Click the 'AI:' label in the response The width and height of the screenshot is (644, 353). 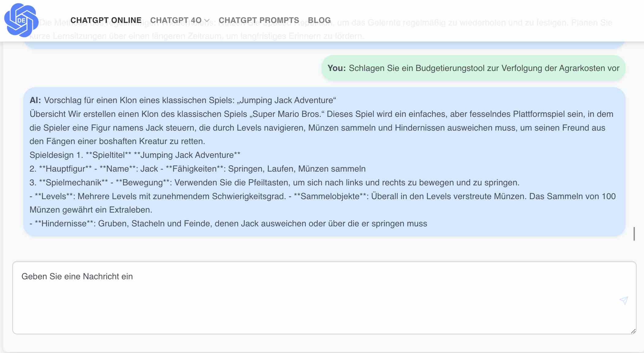coord(35,100)
